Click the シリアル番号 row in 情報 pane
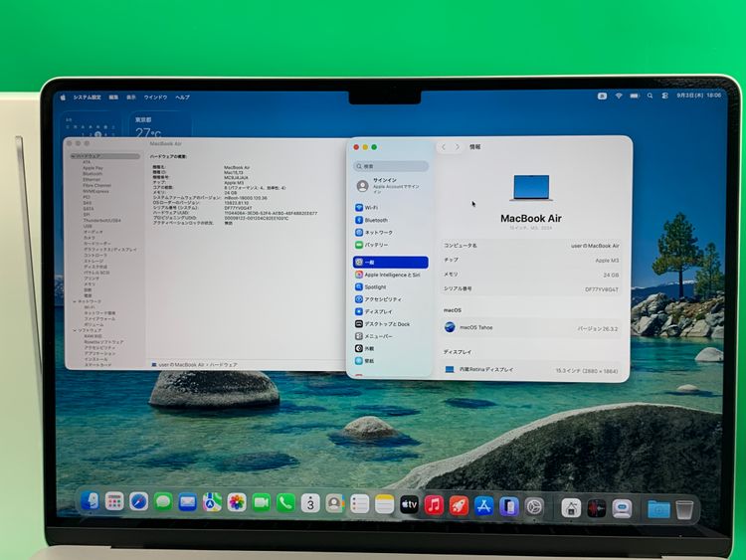746x560 pixels. [531, 288]
